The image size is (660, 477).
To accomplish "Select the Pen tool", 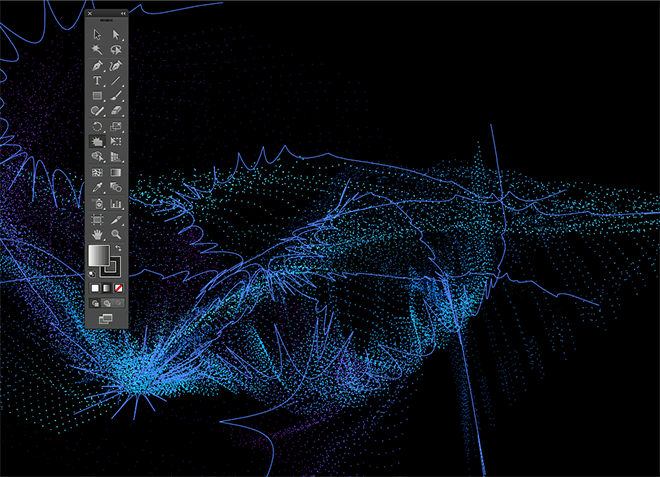I will coord(97,65).
